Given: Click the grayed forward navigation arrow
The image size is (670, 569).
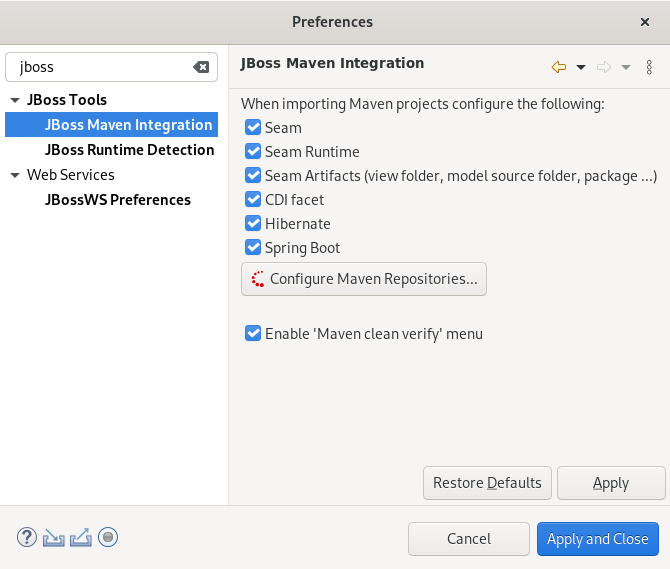Looking at the screenshot, I should (x=604, y=67).
